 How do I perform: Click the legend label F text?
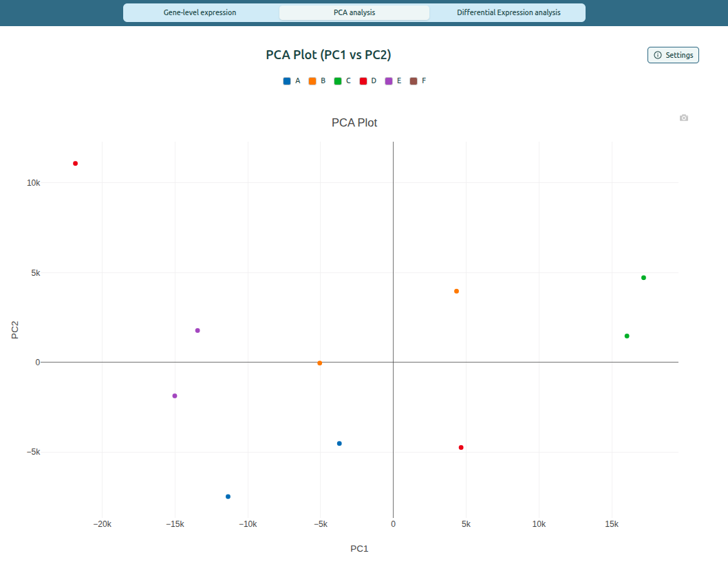click(422, 80)
